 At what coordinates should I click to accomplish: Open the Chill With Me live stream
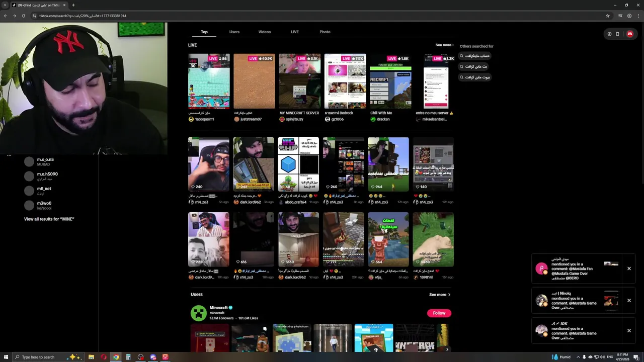[390, 81]
